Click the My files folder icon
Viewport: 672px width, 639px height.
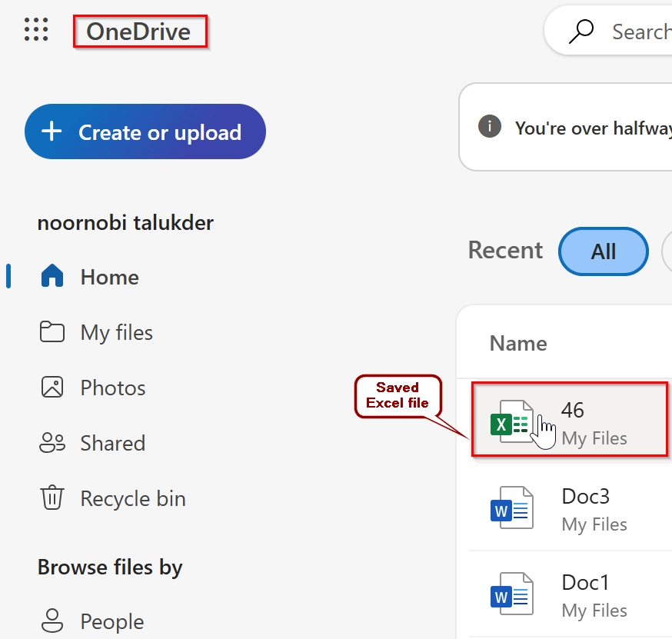click(x=52, y=331)
